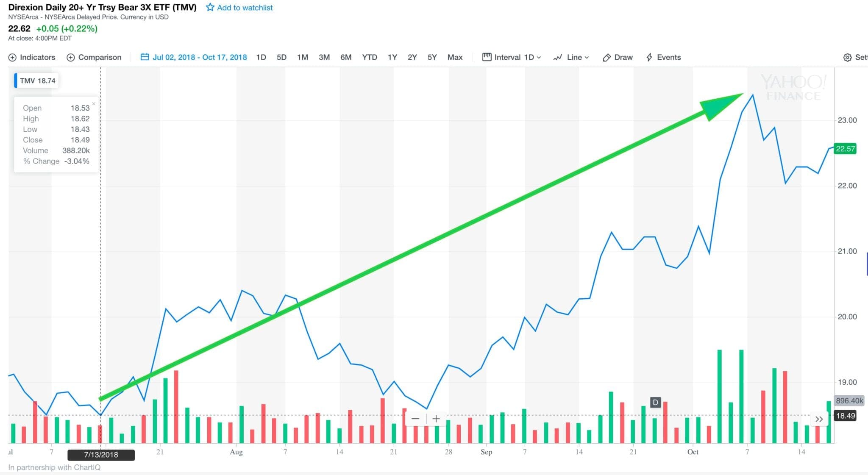Click the blue TMV series color swatch

coord(16,81)
